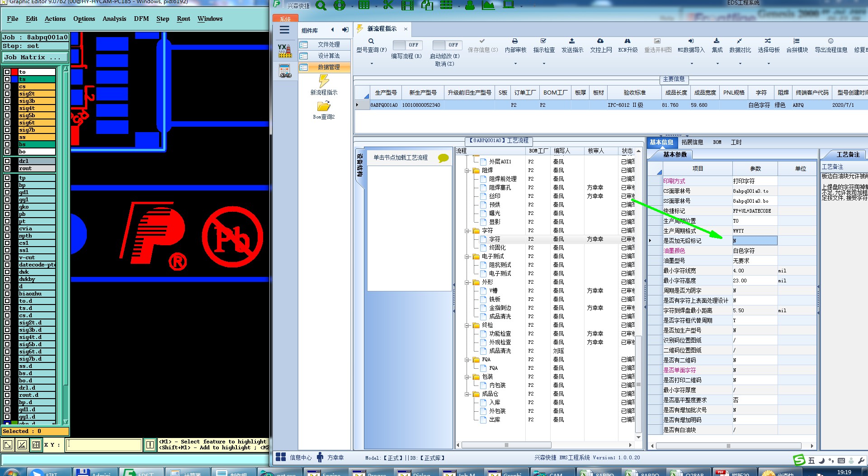Switch to the 工时 tab
This screenshot has height=476, width=868.
click(x=736, y=142)
